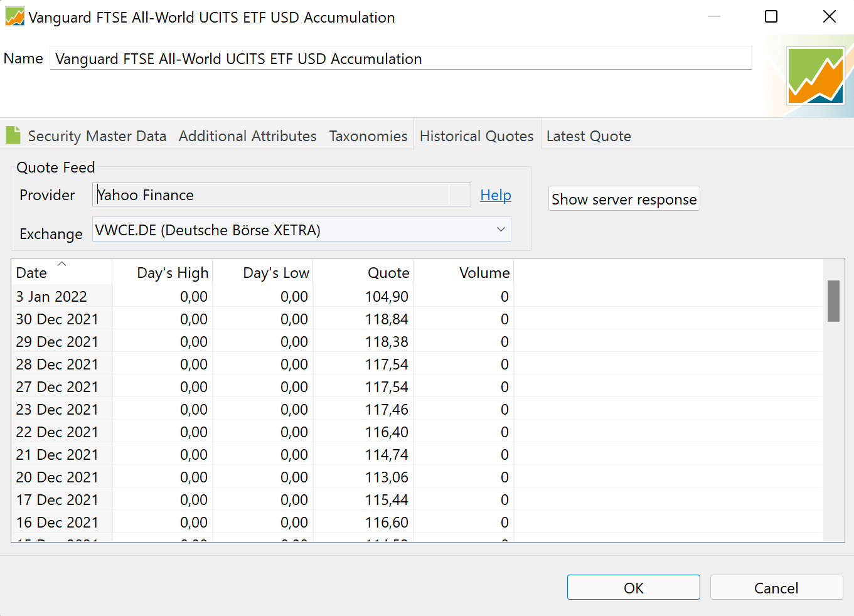
Task: Click into the Name text field
Action: tap(400, 59)
